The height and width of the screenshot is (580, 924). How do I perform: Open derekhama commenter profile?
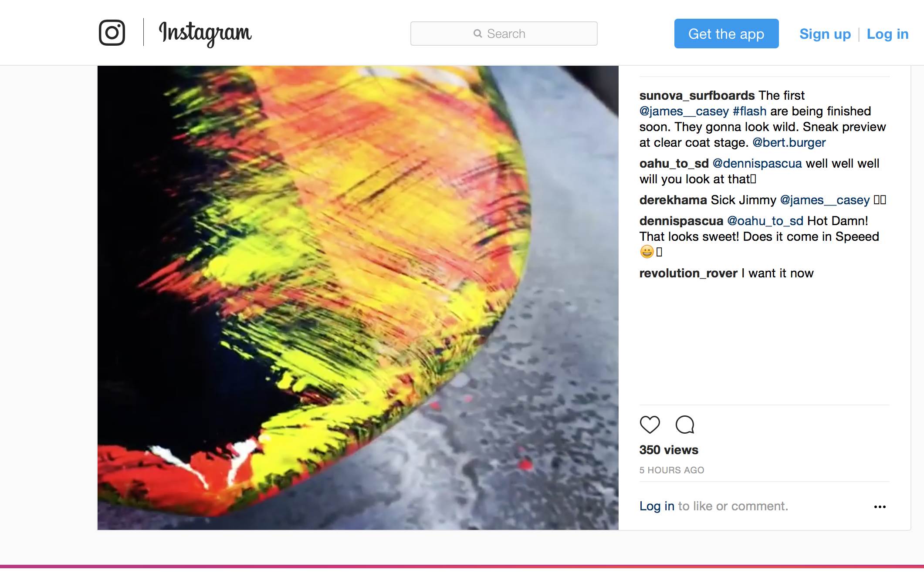tap(673, 200)
